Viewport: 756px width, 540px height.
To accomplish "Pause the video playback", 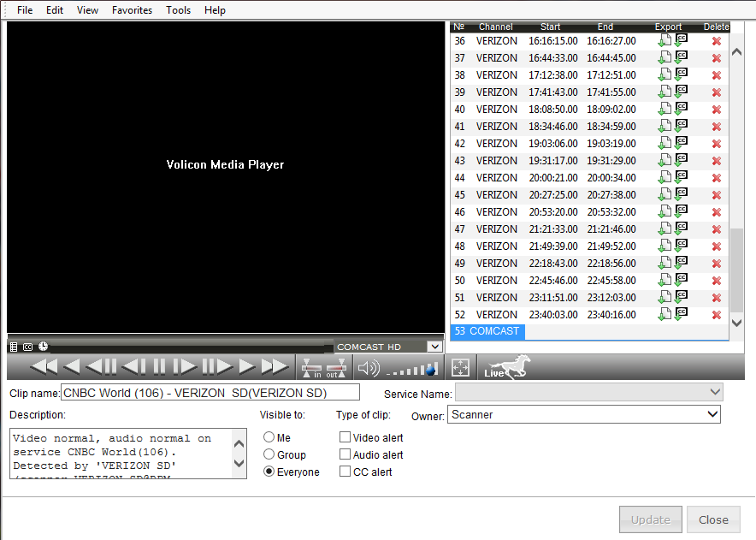I will (x=159, y=367).
